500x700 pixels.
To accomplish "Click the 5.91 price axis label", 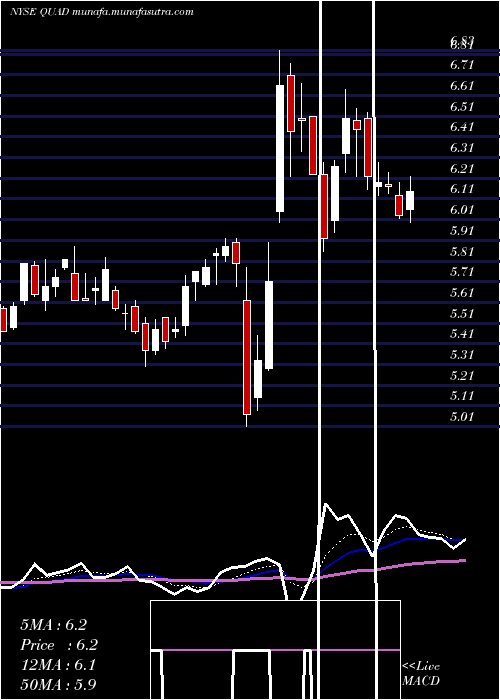I will pyautogui.click(x=462, y=231).
